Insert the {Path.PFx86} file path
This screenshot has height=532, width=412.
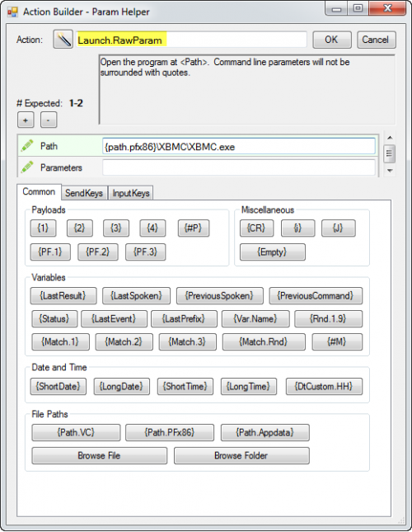(170, 432)
